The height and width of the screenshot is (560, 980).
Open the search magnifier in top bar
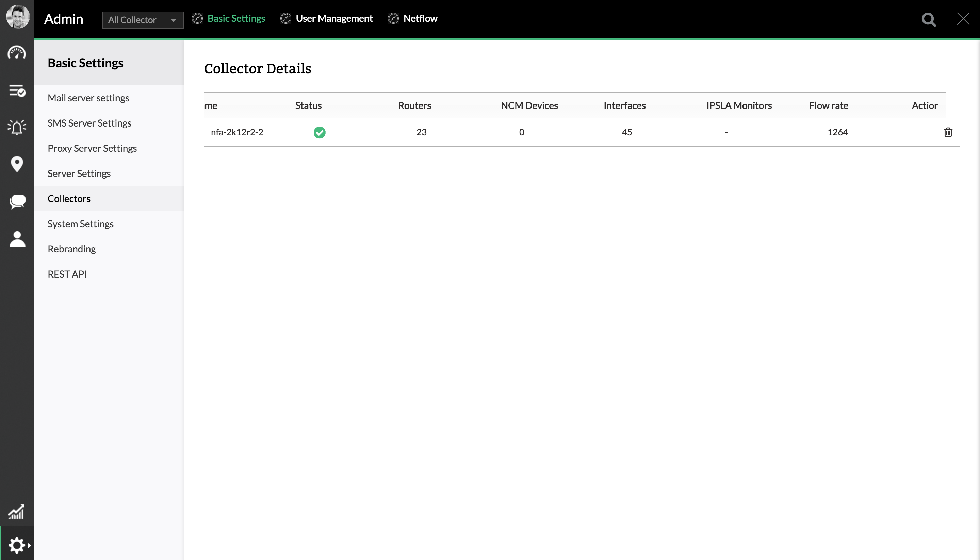point(929,19)
